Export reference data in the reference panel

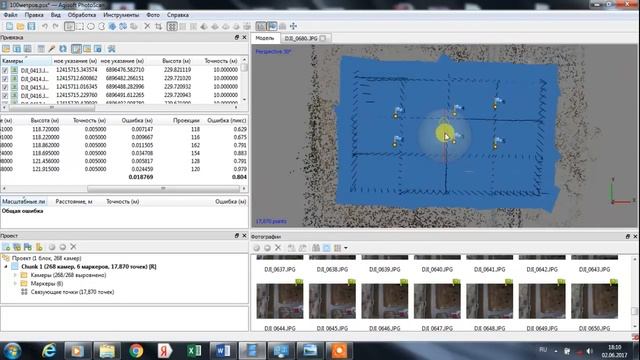tap(17, 49)
